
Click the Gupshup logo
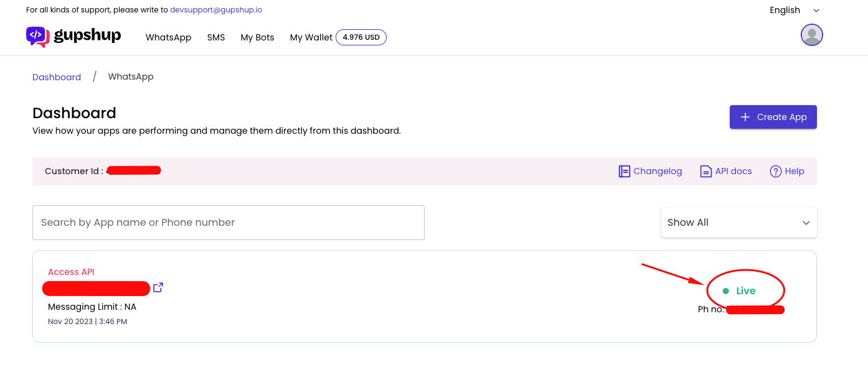(x=73, y=37)
